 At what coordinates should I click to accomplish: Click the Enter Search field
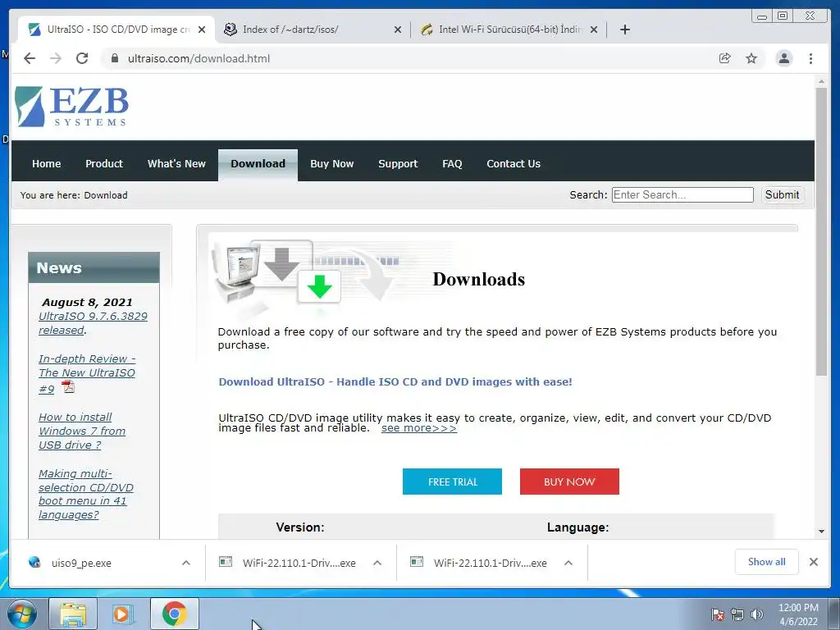click(682, 194)
